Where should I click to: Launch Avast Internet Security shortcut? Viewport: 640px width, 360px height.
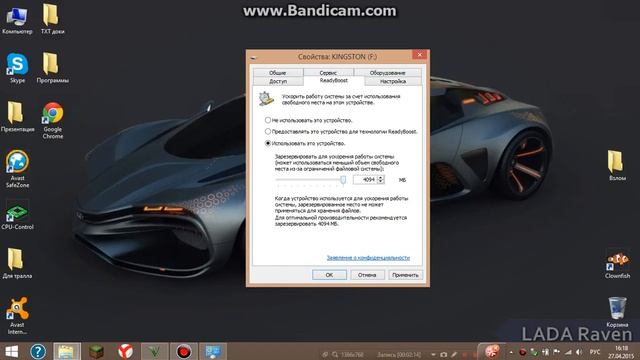tap(17, 316)
